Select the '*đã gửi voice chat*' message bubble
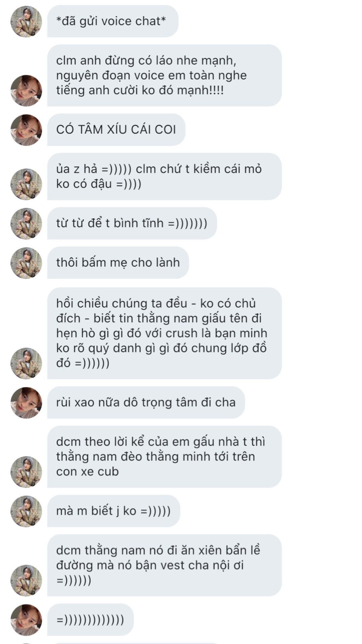The image size is (362, 644). coord(113,21)
